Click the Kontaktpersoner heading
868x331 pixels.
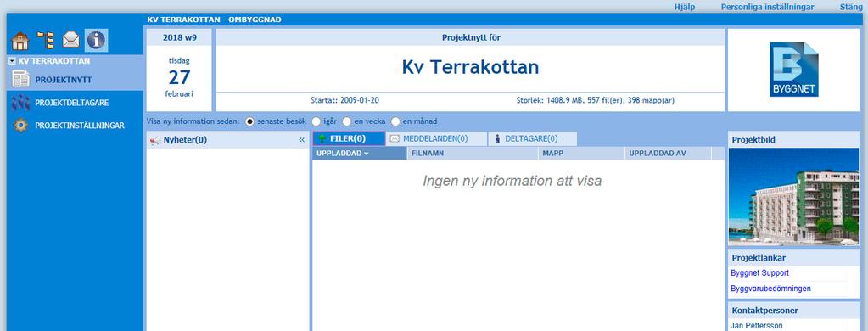point(765,311)
